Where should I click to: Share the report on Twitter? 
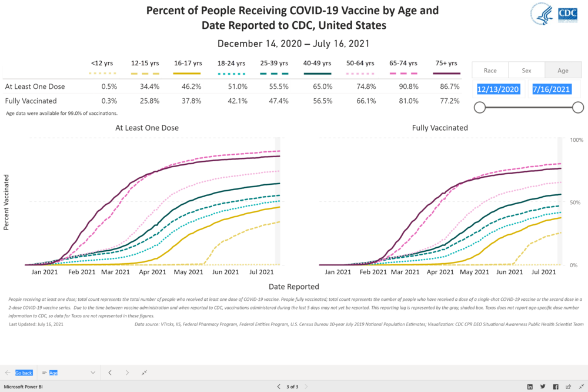click(x=543, y=386)
